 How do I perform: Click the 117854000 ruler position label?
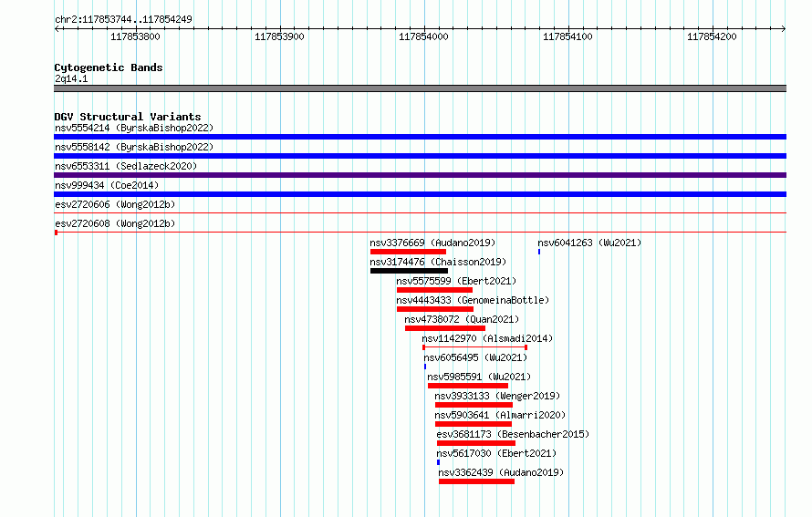tap(423, 36)
